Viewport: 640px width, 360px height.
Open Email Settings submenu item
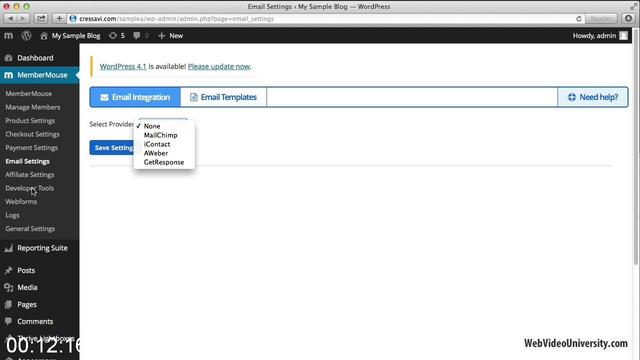(x=27, y=161)
